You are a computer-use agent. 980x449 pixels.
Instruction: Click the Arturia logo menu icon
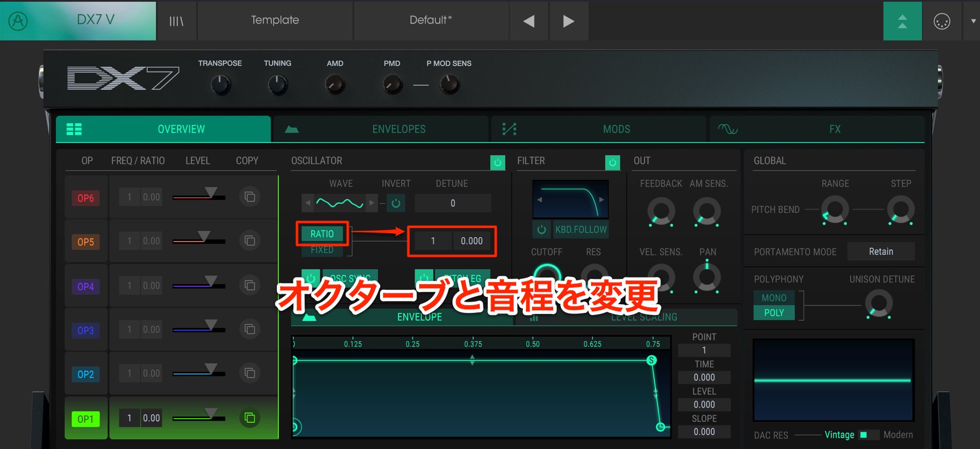18,21
